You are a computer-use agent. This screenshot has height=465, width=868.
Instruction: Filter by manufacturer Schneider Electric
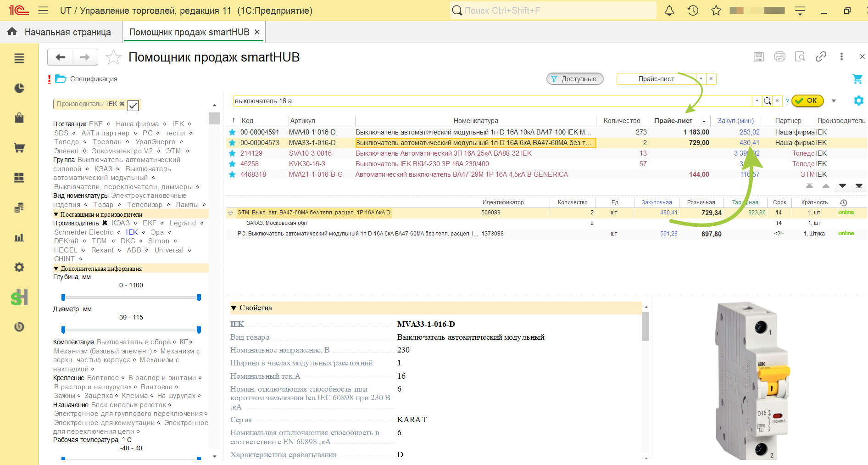(83, 232)
